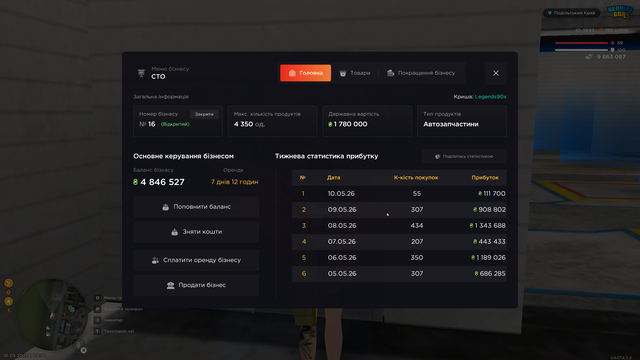The image size is (640, 360).
Task: Click the home icon in Головна tab
Action: pos(292,73)
